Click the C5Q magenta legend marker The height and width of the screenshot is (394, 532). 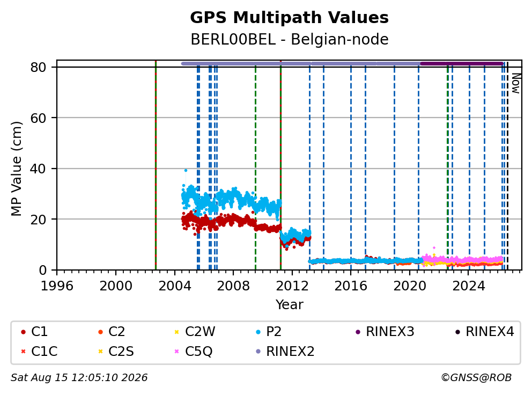[176, 351]
